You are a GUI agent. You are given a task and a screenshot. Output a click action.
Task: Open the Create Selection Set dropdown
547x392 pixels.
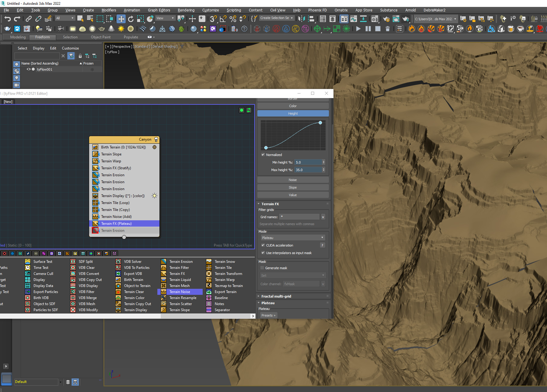pyautogui.click(x=277, y=18)
